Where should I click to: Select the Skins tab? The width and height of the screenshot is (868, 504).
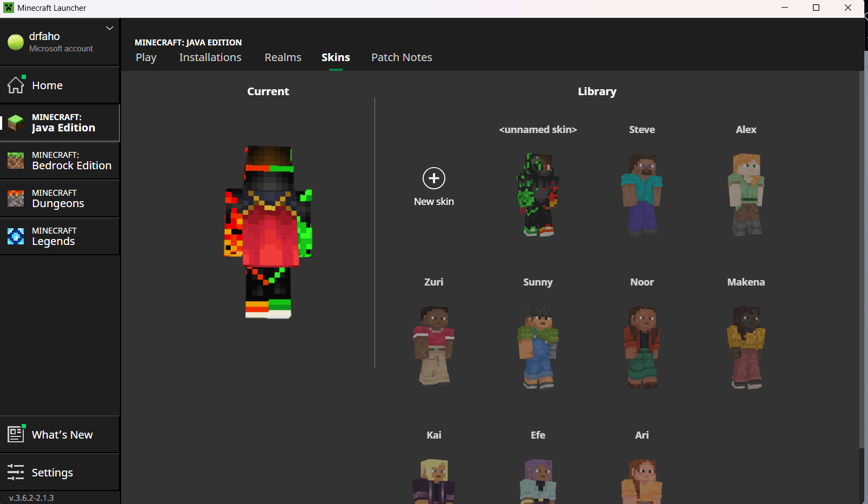(x=336, y=57)
